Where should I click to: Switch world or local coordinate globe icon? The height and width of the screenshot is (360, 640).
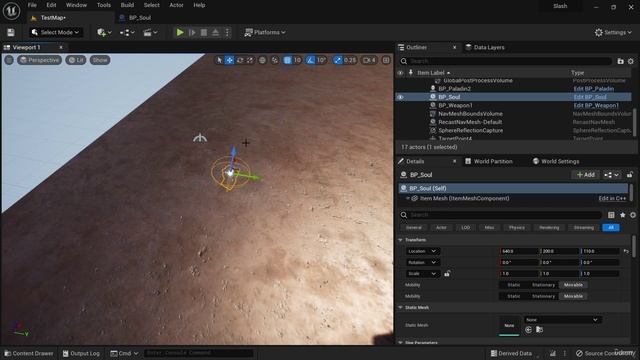point(262,60)
